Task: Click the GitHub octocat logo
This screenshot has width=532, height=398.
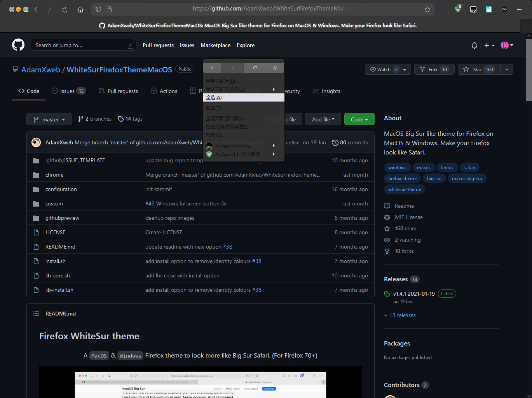Action: pos(18,45)
